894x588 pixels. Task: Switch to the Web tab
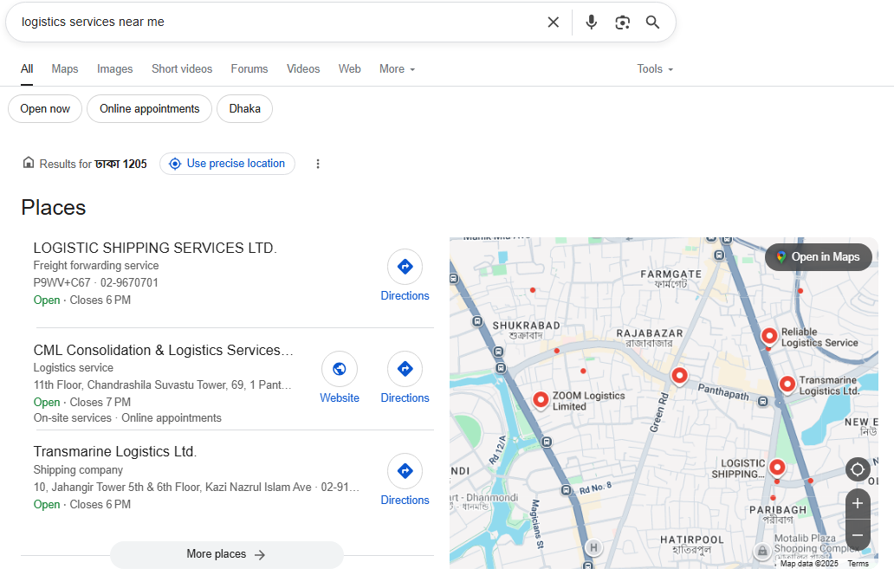(x=349, y=69)
